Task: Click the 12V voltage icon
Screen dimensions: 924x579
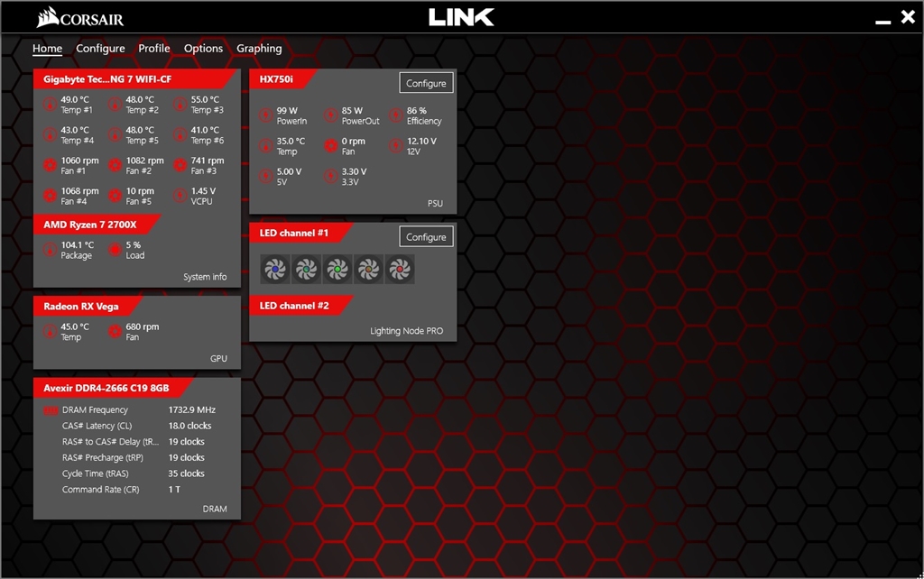Action: 396,146
